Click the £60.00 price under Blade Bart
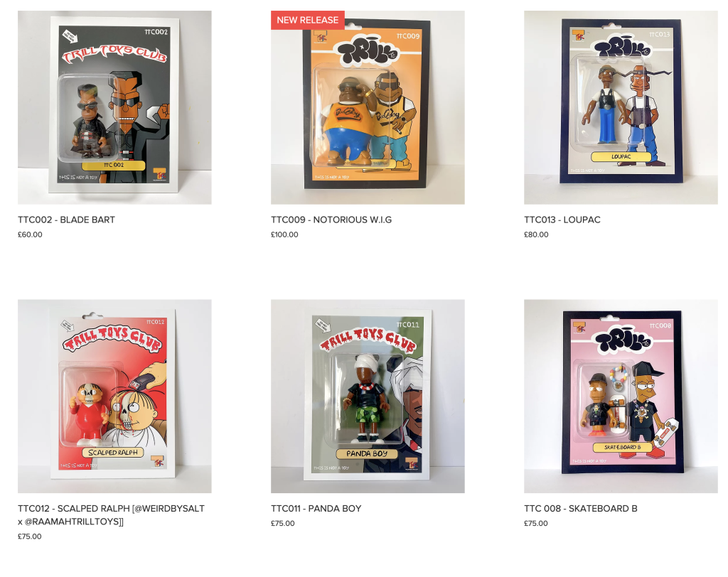 [30, 234]
